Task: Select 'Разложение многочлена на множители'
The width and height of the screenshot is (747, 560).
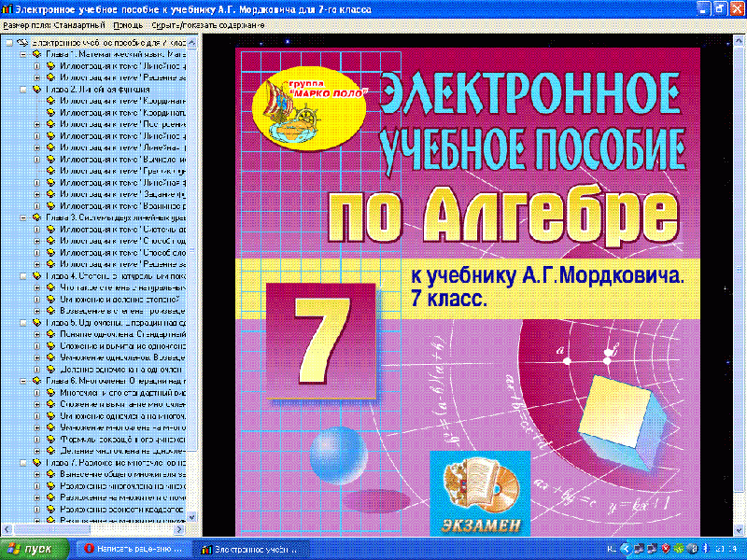Action: tap(122, 485)
